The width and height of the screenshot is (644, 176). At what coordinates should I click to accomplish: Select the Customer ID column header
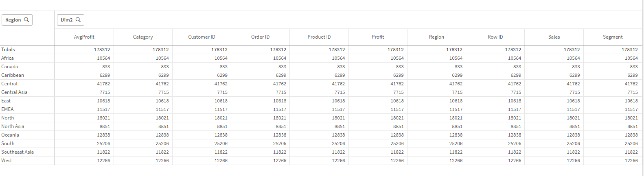pyautogui.click(x=202, y=37)
